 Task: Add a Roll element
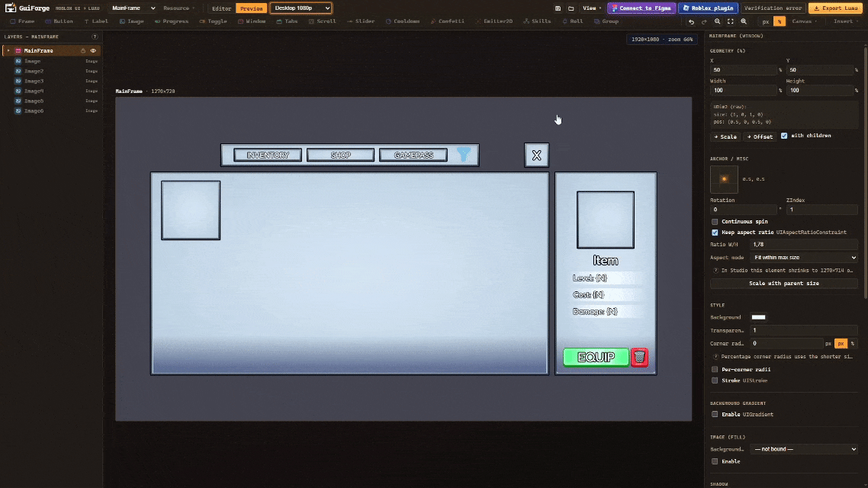click(573, 21)
